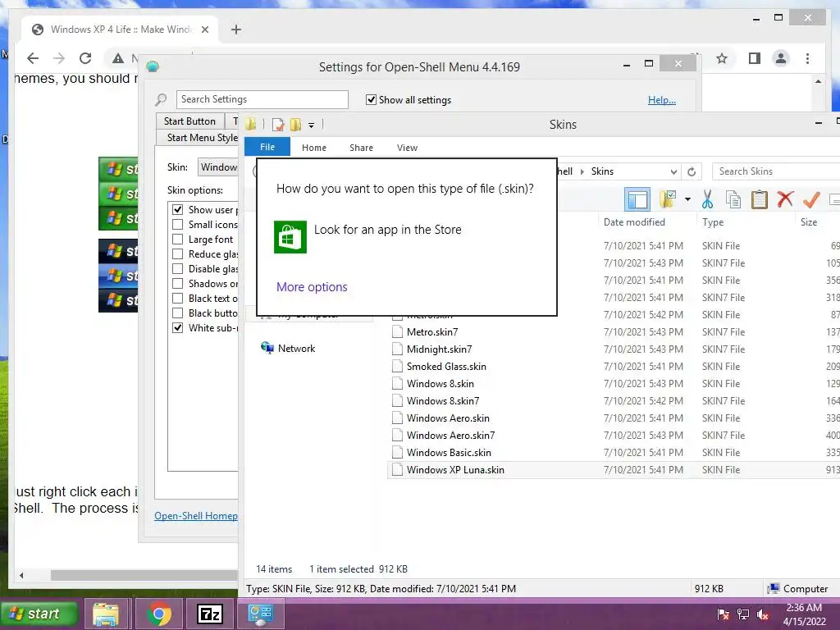Click inside Search Skins box
The height and width of the screenshot is (630, 840).
coord(776,171)
